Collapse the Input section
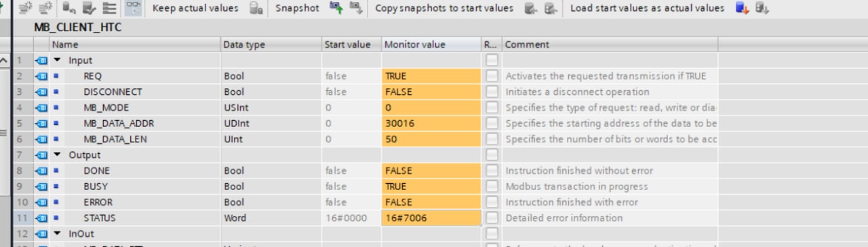 pos(58,60)
